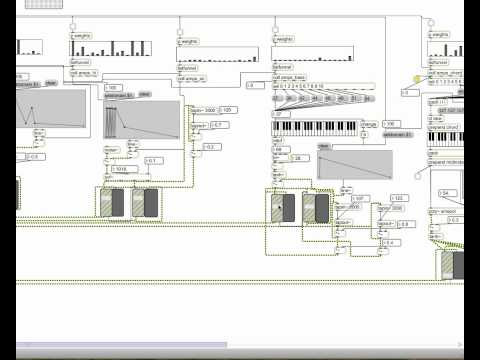This screenshot has width=480, height=360.
Task: Click the multislider above coll amps_bass
Action: point(313,54)
